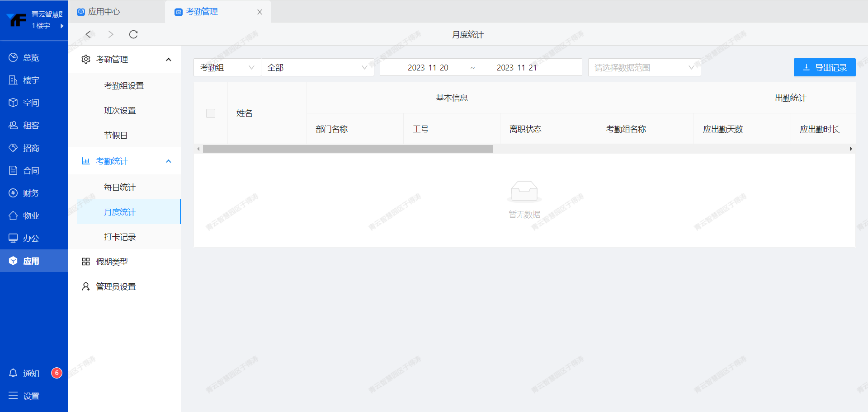
Task: Click the start date 2023-11-20 field
Action: [x=428, y=67]
